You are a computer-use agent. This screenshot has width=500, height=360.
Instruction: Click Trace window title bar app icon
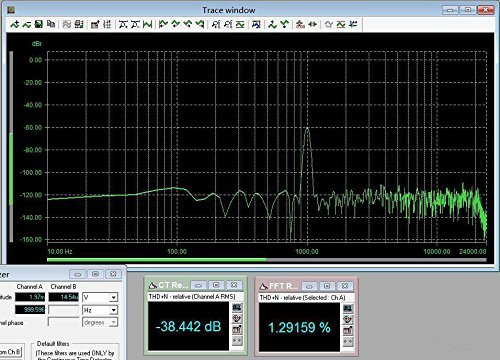11,10
